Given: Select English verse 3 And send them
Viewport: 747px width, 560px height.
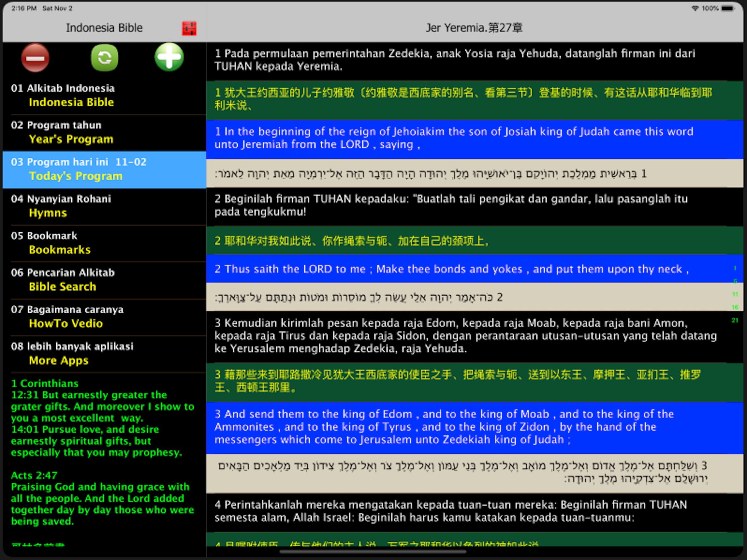Looking at the screenshot, I should (474, 428).
